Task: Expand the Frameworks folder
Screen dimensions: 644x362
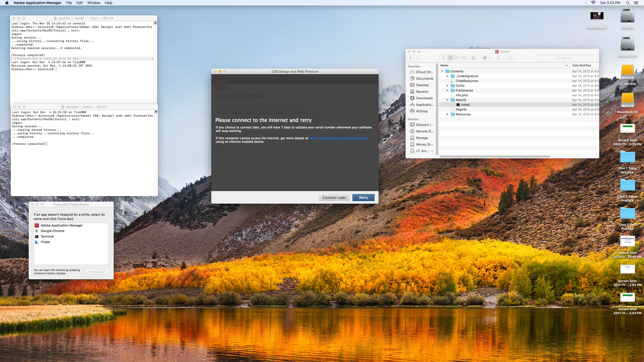Action: click(x=447, y=90)
